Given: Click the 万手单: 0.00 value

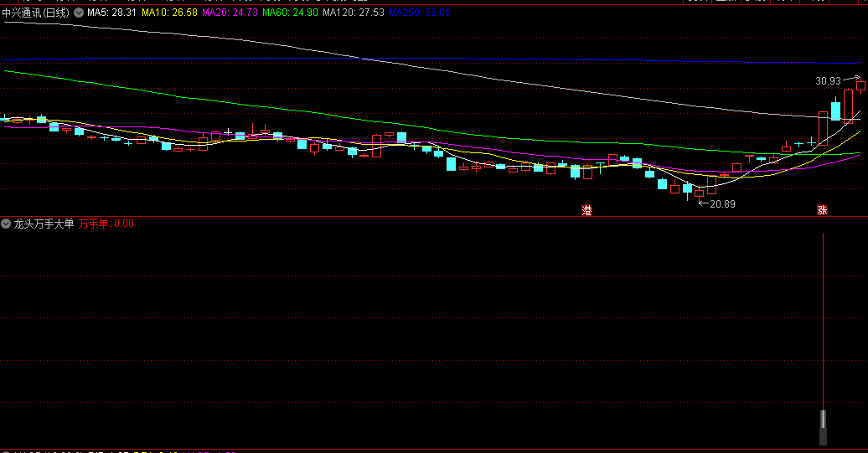Looking at the screenshot, I should 106,224.
